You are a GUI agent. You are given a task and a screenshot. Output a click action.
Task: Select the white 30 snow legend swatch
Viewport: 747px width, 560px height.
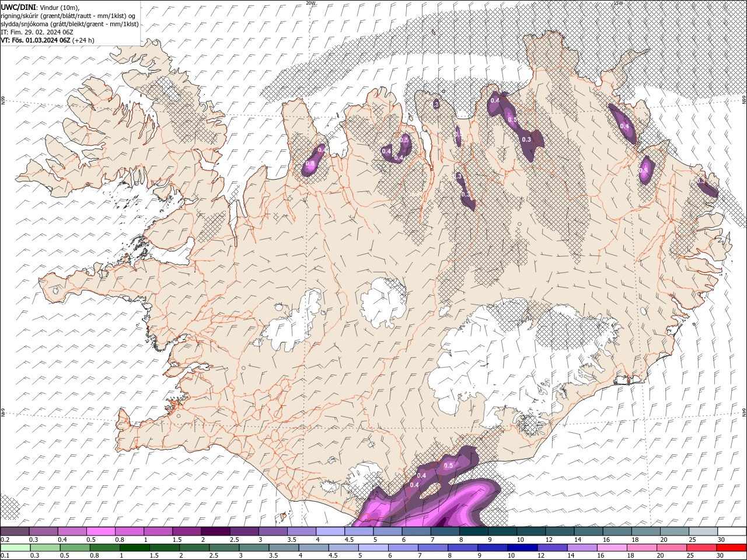pyautogui.click(x=732, y=531)
